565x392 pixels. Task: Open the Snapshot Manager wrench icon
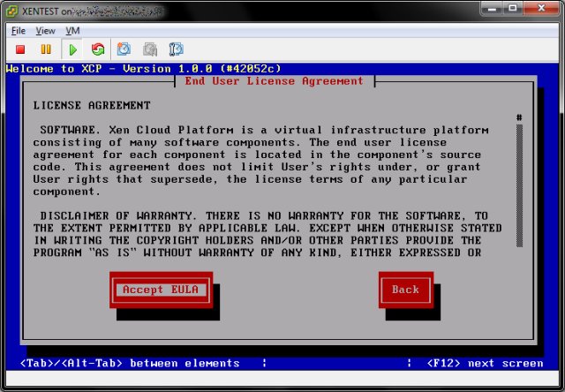[x=177, y=49]
